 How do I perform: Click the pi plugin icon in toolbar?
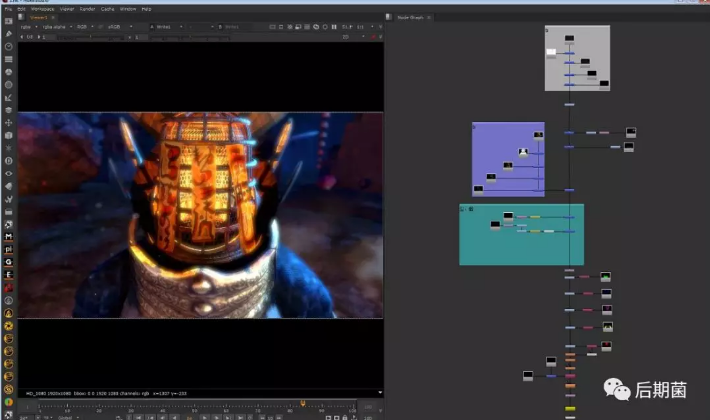tap(9, 249)
